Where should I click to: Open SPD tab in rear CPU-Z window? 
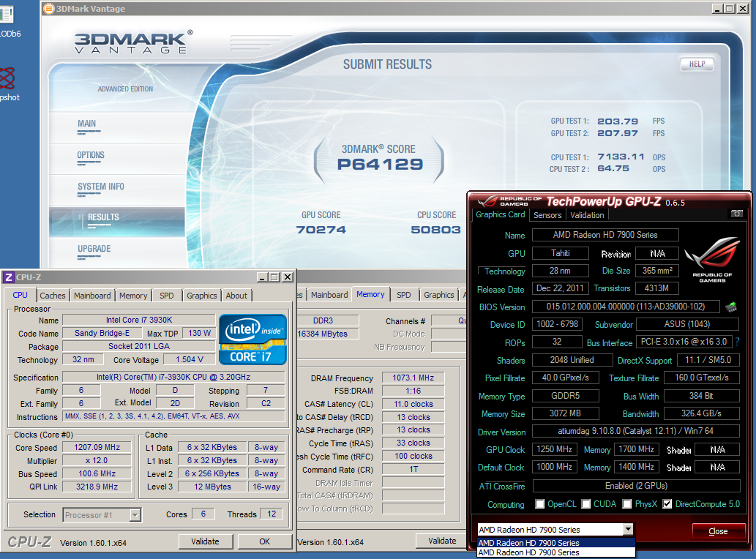(404, 294)
